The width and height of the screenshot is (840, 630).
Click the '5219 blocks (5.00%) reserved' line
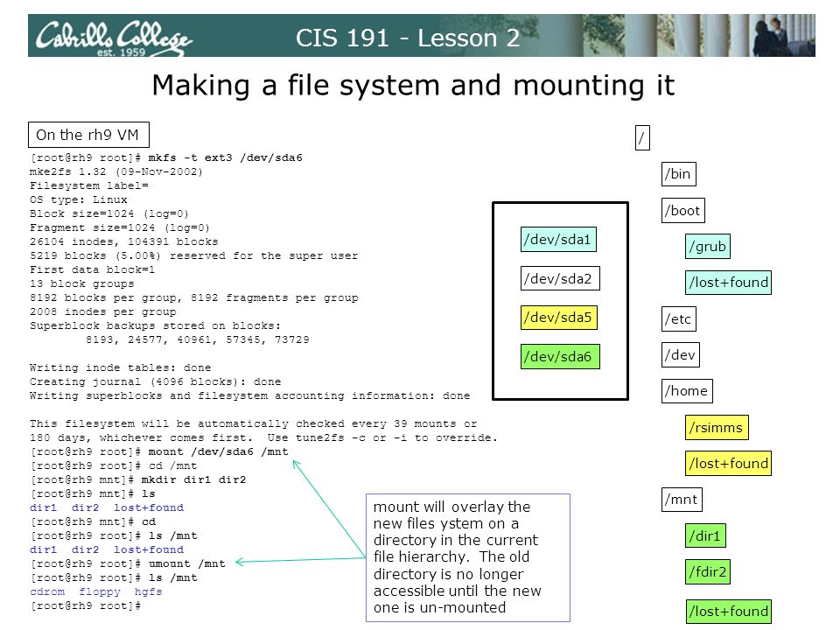(193, 255)
